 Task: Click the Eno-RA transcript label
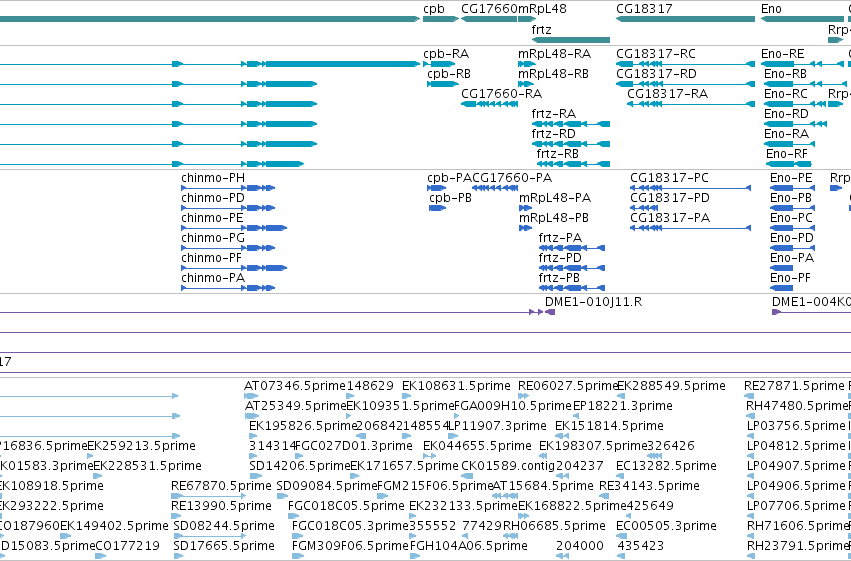pyautogui.click(x=786, y=135)
